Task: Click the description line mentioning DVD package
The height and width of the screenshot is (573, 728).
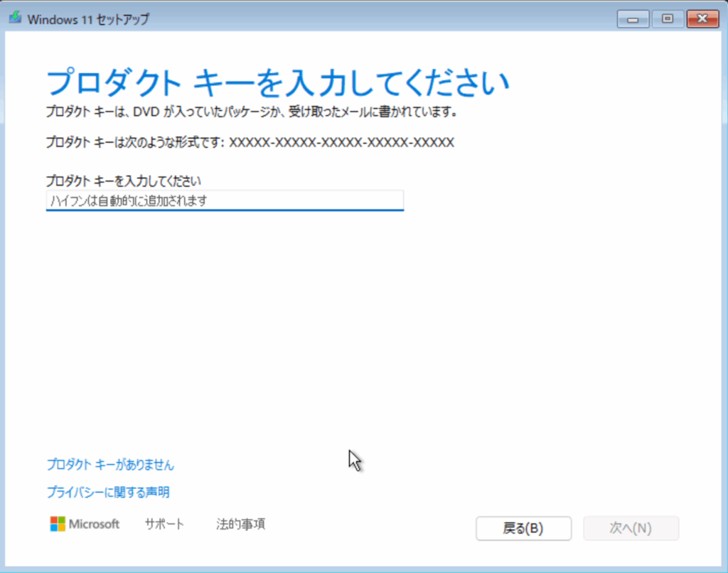Action: 250,112
